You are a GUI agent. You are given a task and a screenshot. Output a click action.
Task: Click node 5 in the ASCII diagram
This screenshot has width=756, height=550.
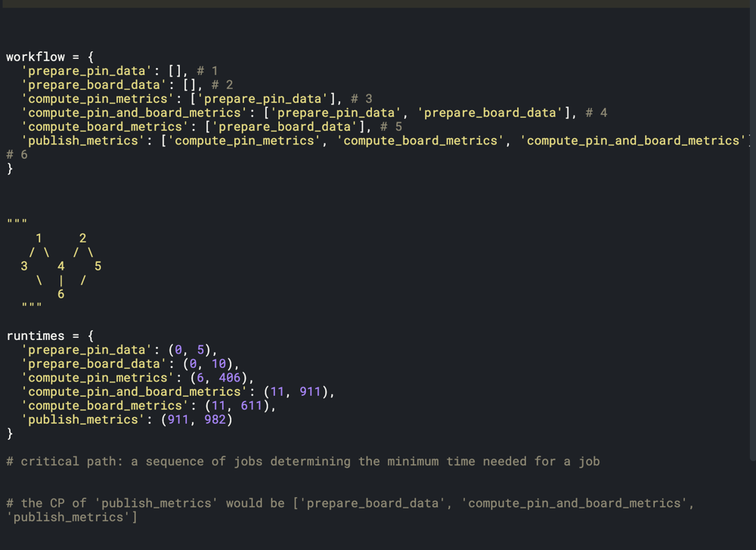98,267
